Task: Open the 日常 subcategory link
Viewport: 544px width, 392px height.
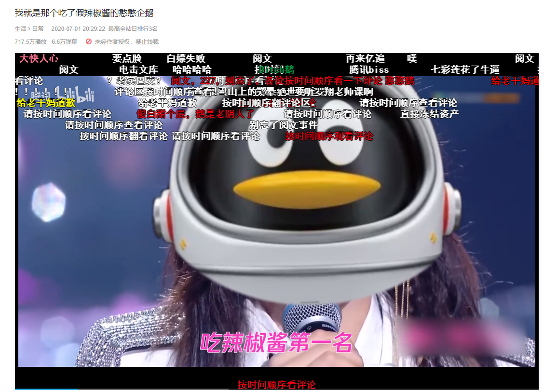Action: 38,29
